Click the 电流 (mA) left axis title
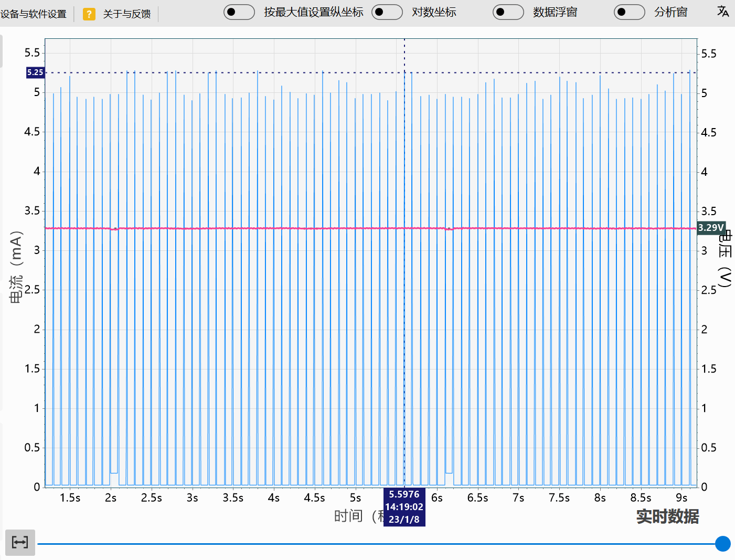The width and height of the screenshot is (735, 560). [x=16, y=267]
